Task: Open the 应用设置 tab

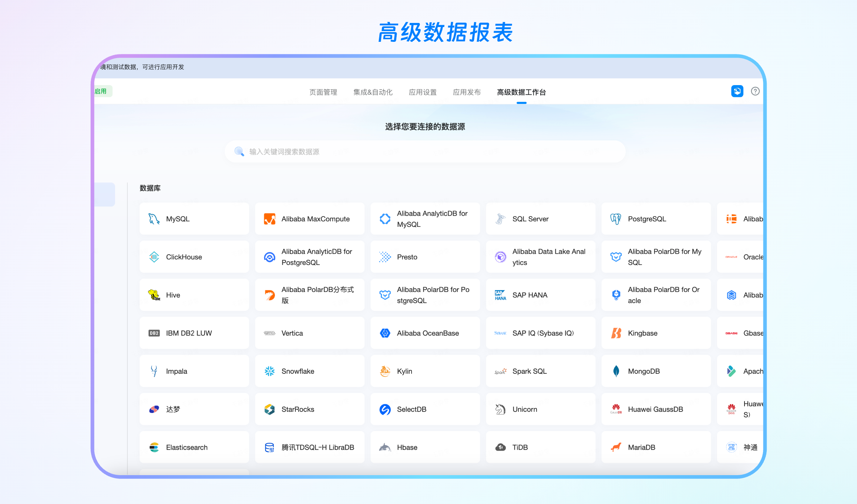Action: coord(423,92)
